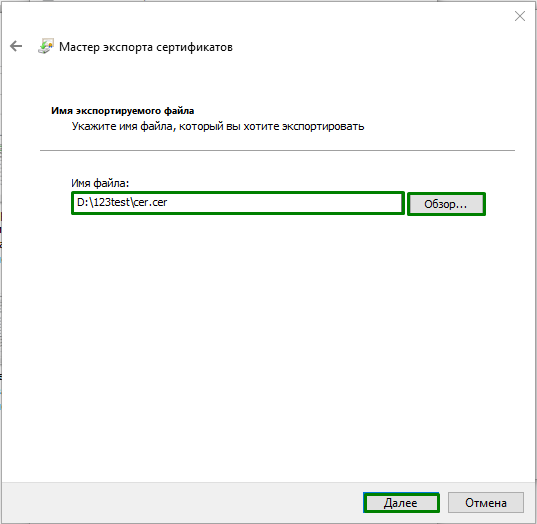Screen dimensions: 537x524
Task: Focus the empty part of the file name field
Action: (x=284, y=203)
